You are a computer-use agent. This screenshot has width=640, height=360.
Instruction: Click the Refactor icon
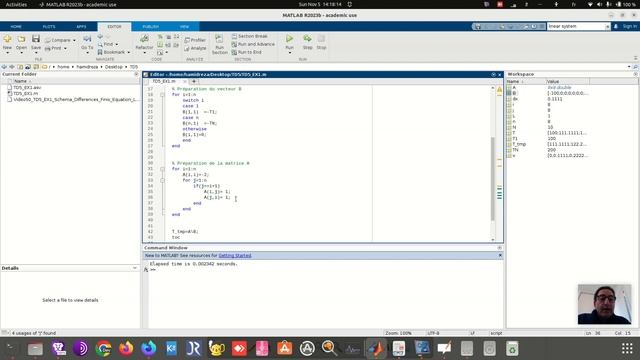tap(144, 39)
